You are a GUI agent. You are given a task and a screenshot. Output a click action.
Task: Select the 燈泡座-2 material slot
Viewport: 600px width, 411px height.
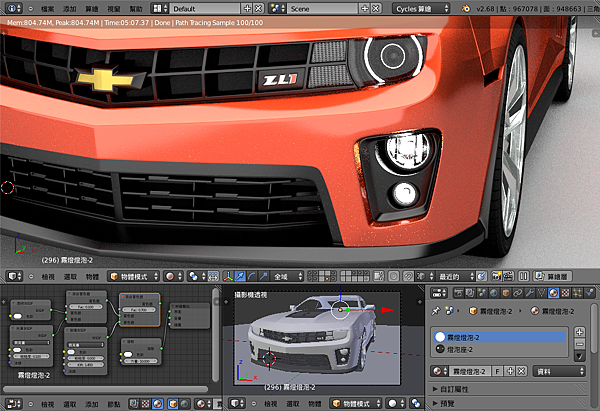(x=500, y=349)
